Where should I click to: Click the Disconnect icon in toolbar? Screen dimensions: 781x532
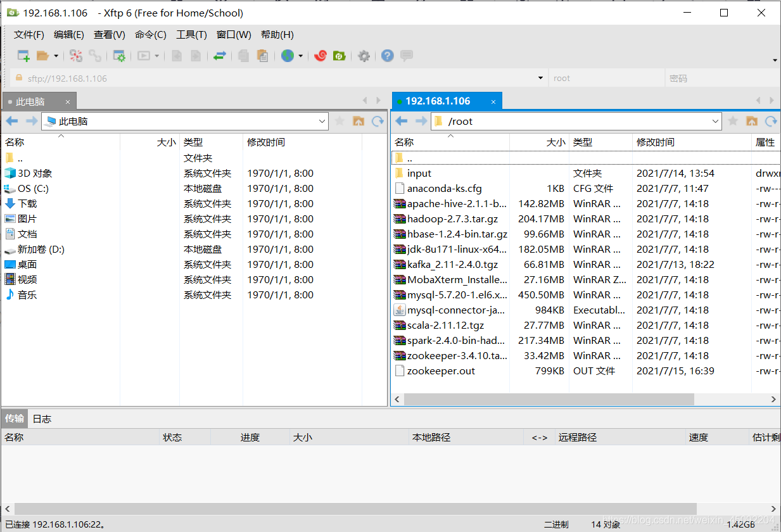(76, 56)
